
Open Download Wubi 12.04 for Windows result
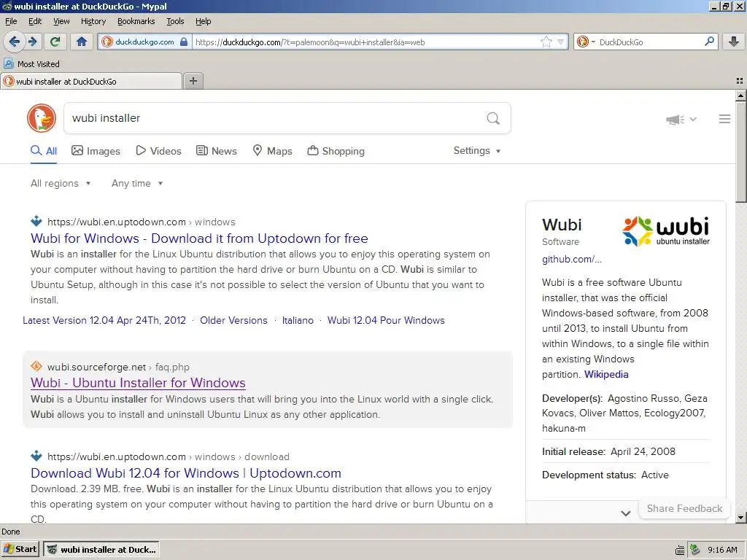tap(186, 472)
